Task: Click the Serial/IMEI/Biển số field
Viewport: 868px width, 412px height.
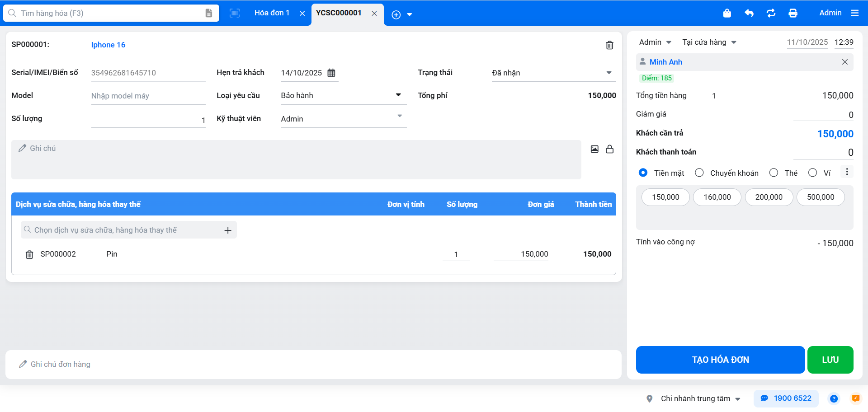Action: [x=148, y=73]
